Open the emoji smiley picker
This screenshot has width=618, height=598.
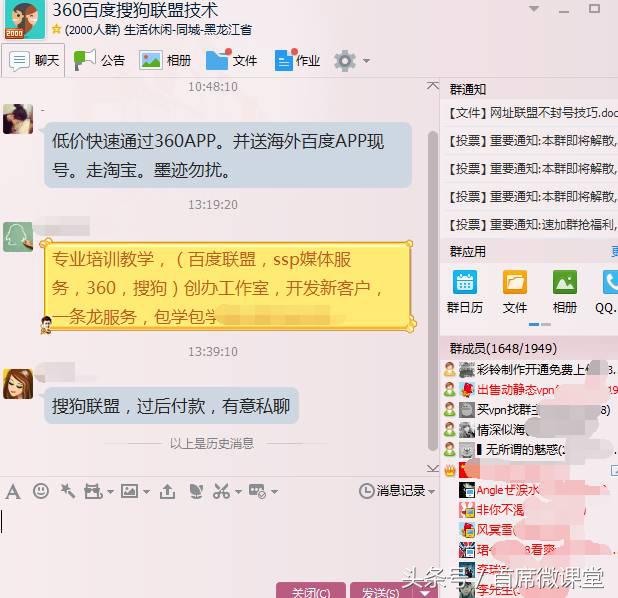(41, 491)
